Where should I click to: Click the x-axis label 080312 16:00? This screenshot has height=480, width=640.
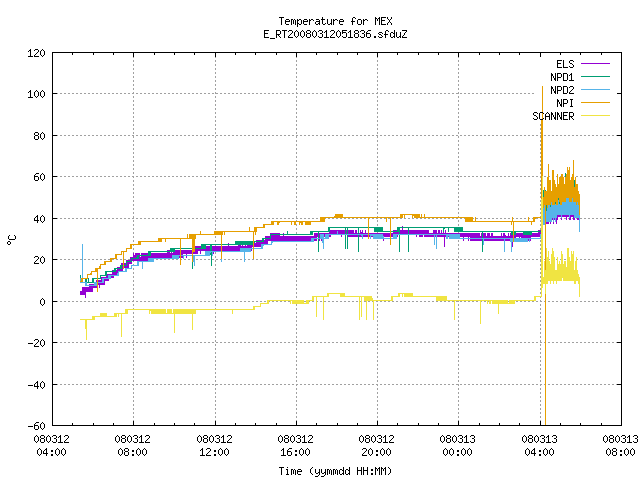click(296, 446)
